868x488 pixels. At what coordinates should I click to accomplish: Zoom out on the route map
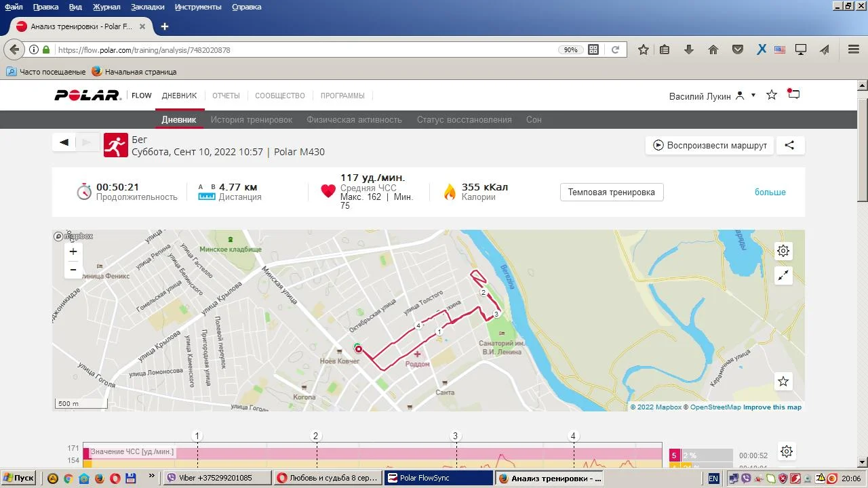pos(73,270)
